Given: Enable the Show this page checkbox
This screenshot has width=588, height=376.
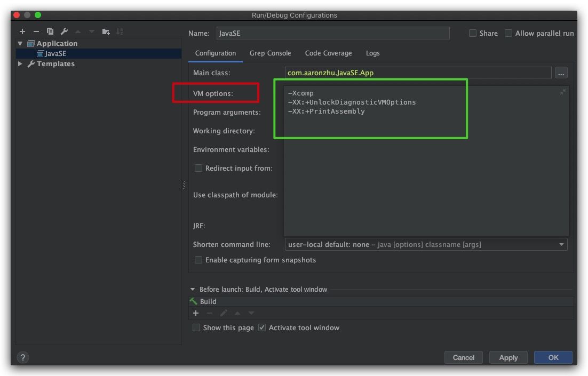Looking at the screenshot, I should tap(196, 327).
